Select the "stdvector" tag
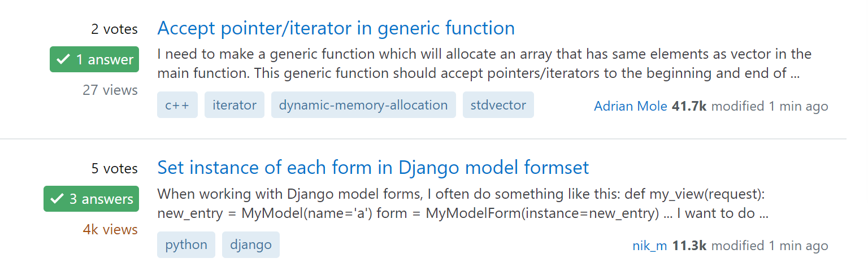Viewport: 868px width, 271px height. 498,105
